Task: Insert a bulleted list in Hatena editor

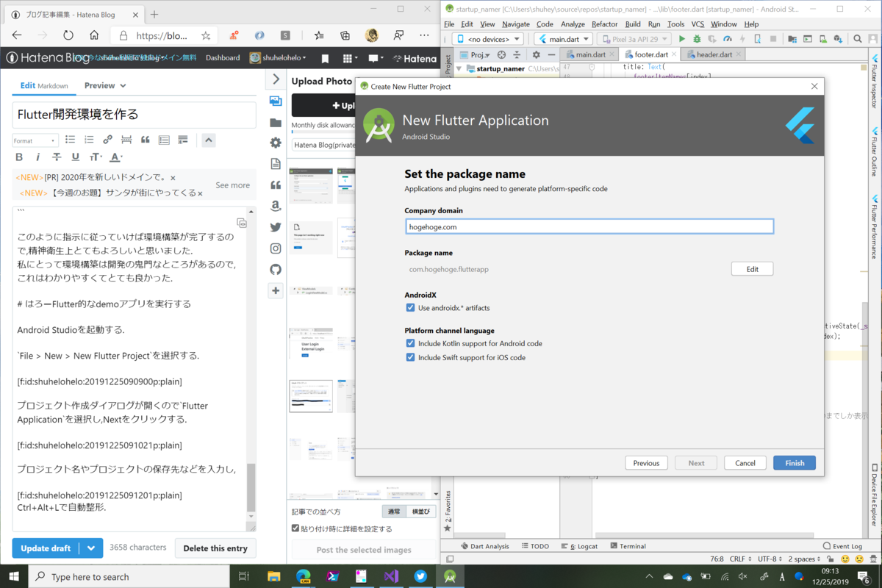Action: (x=71, y=140)
